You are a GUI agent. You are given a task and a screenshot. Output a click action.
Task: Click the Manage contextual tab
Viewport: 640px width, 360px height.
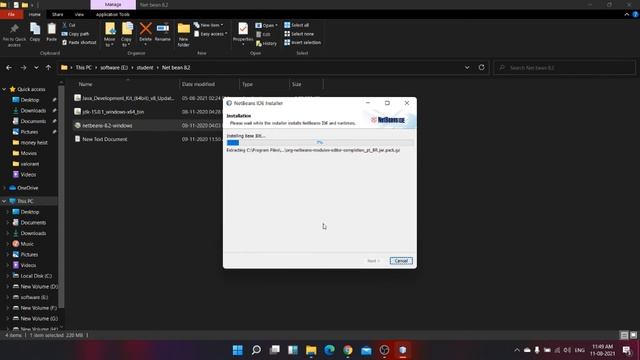click(113, 4)
